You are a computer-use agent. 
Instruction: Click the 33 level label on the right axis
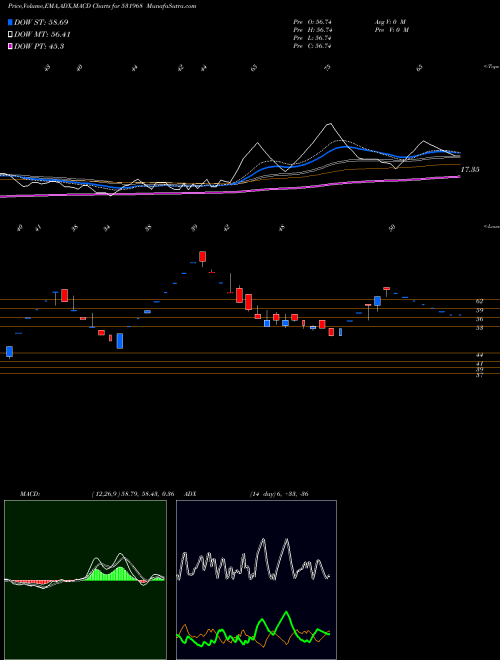tap(479, 328)
